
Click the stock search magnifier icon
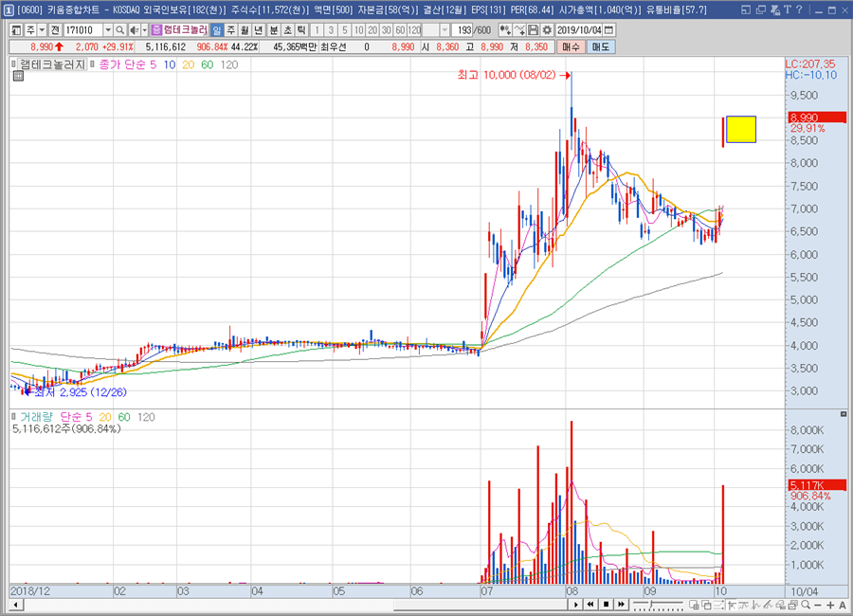119,30
